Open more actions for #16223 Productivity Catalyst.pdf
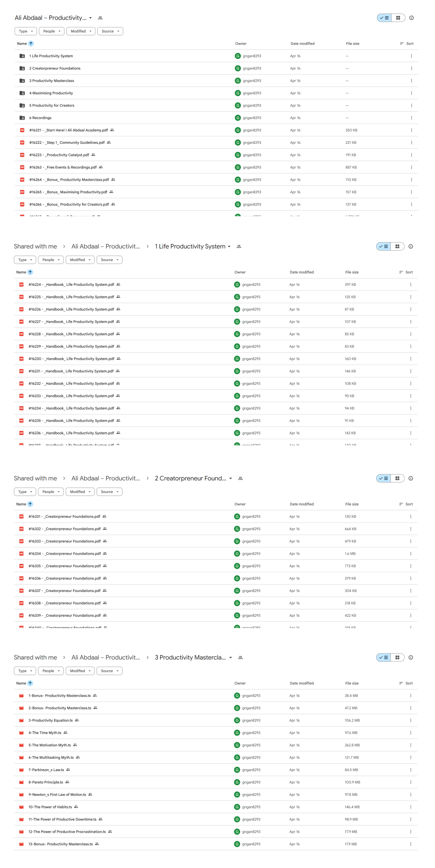This screenshot has width=435, height=868. [411, 155]
